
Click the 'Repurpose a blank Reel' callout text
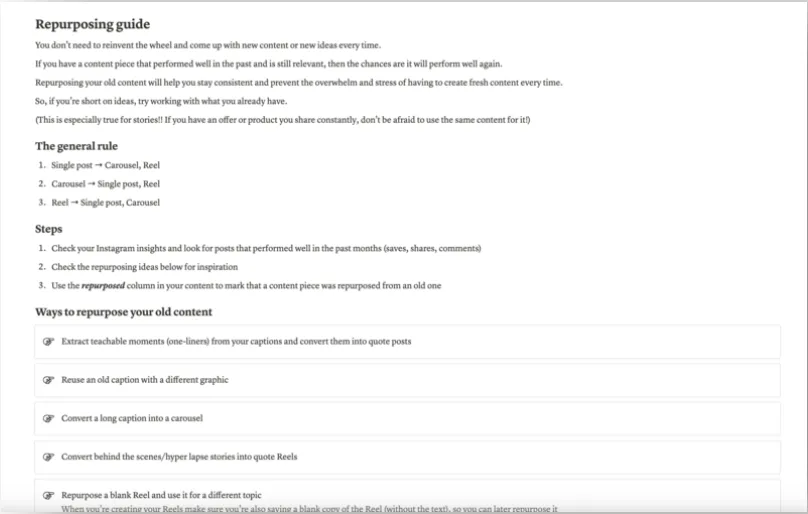coord(161,495)
